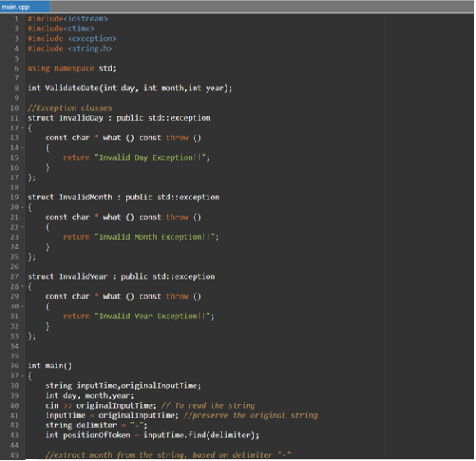Select the main.cpp file tab
This screenshot has height=461, width=476.
coord(25,7)
